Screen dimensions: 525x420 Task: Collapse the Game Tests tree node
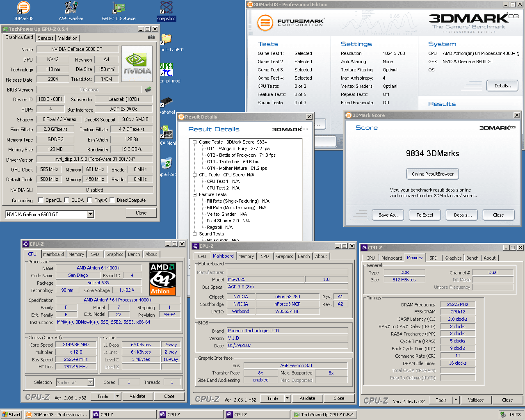[x=195, y=142]
